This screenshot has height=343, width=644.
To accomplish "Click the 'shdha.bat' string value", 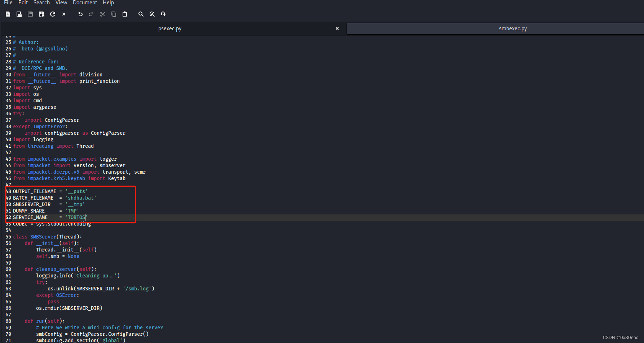I will tap(81, 198).
